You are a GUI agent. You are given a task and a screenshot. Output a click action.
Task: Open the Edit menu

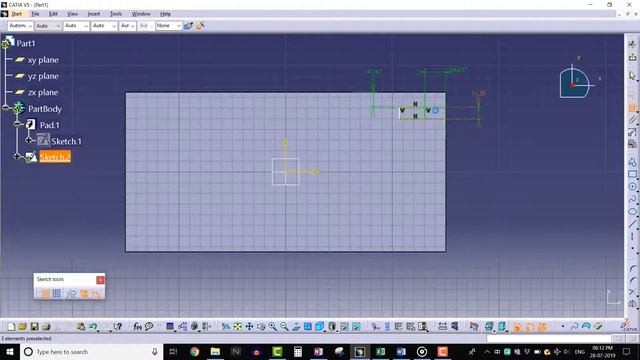click(53, 14)
